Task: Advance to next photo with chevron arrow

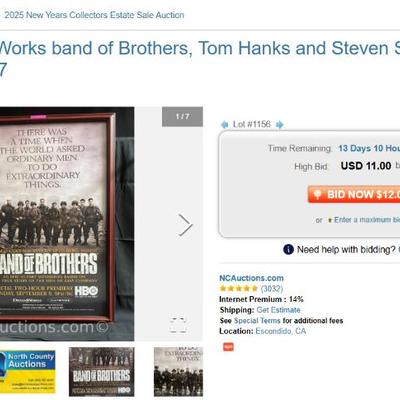Action: click(185, 225)
